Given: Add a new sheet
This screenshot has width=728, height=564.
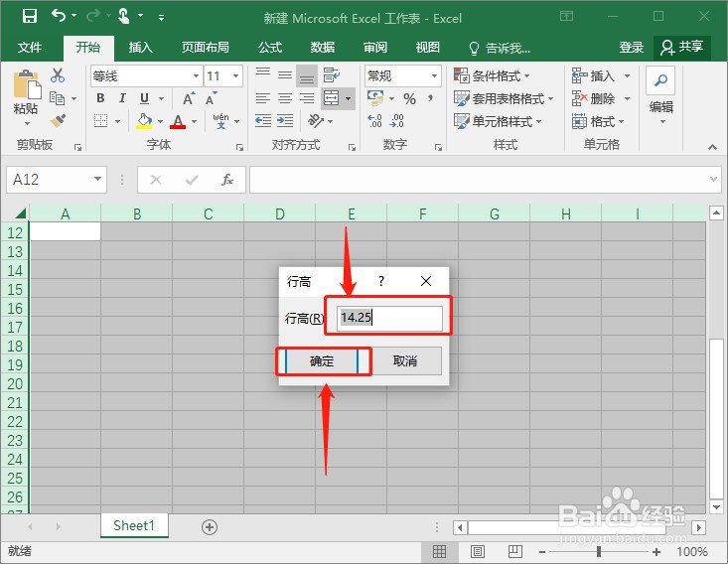Looking at the screenshot, I should [210, 527].
